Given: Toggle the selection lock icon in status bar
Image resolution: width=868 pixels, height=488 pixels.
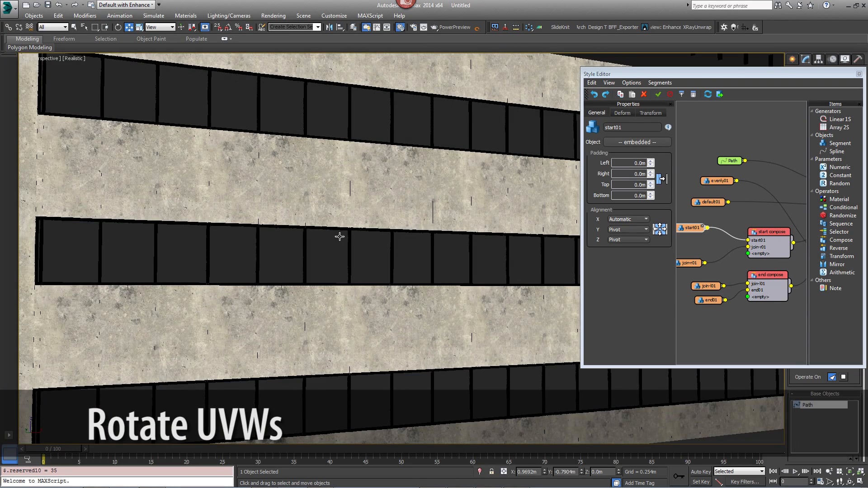Looking at the screenshot, I should click(491, 471).
